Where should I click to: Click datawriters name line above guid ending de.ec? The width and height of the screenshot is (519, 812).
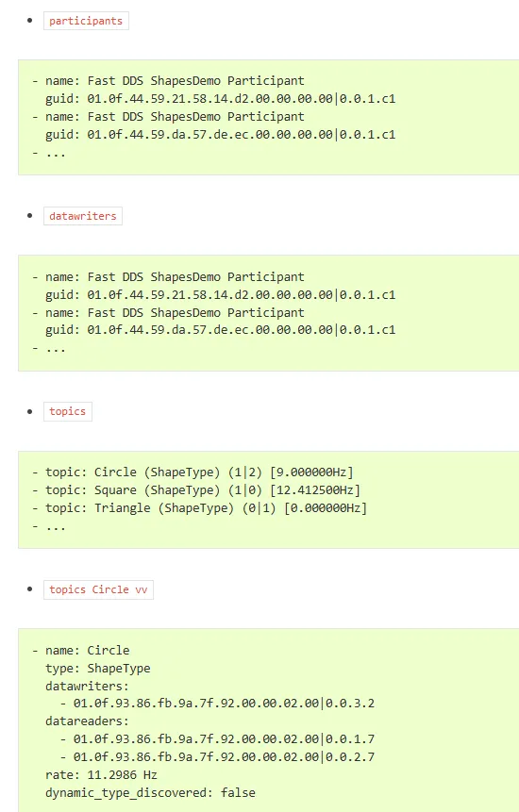pyautogui.click(x=168, y=312)
